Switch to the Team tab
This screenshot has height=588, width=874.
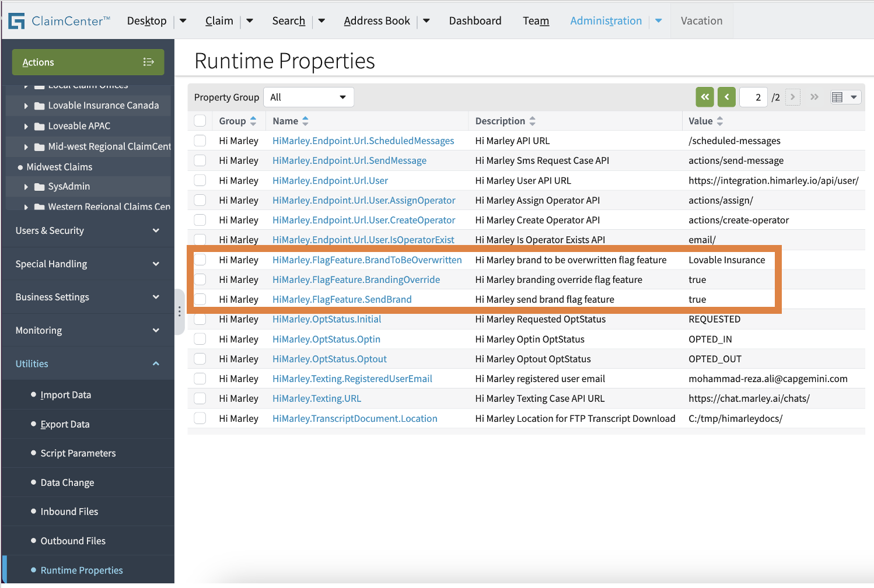536,21
